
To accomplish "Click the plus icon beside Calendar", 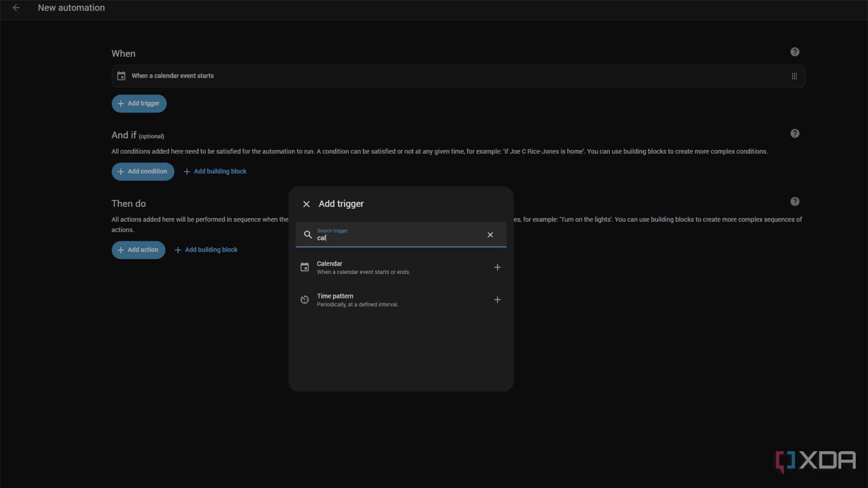I will click(497, 267).
